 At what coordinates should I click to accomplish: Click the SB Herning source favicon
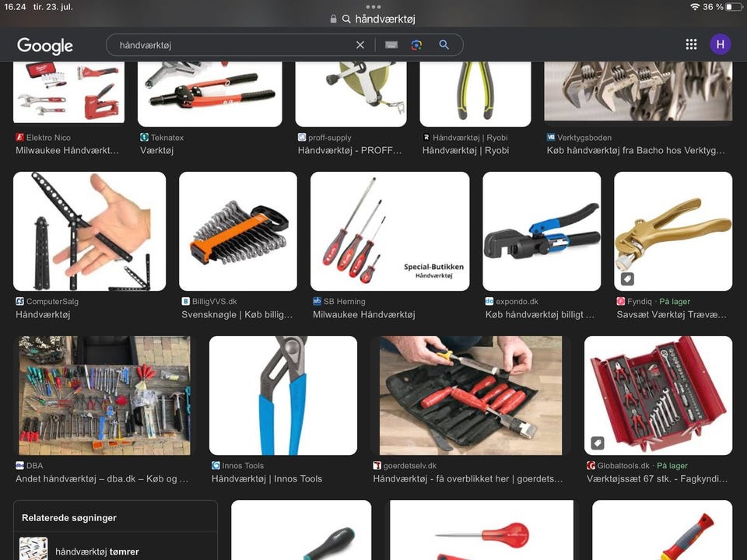point(317,302)
